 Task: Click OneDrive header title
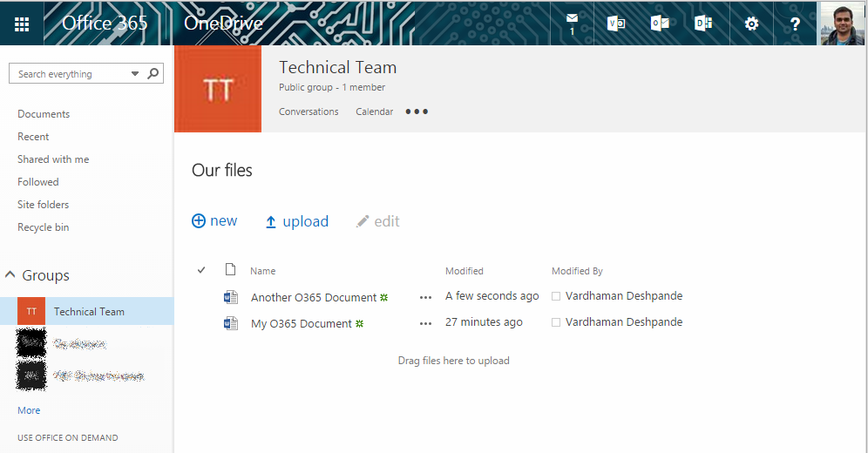coord(223,23)
